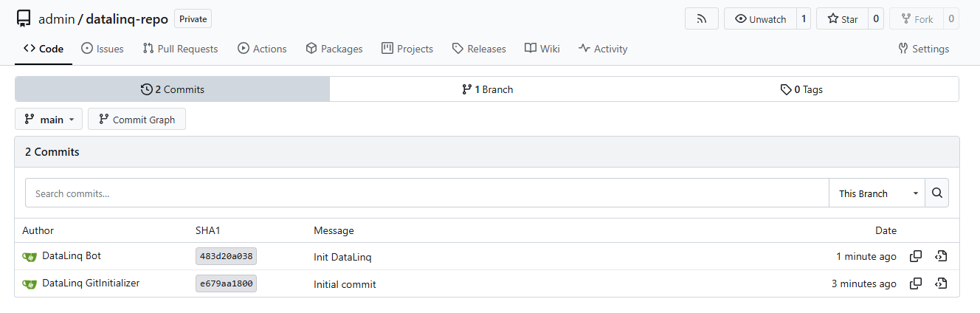Open the Actions tab
Screen dimensions: 980x313
(262, 49)
